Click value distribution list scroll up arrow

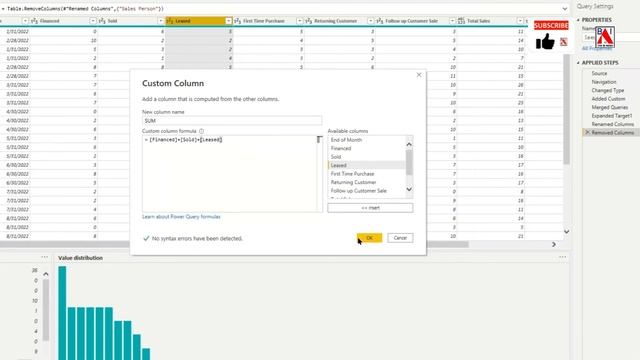pos(46,274)
